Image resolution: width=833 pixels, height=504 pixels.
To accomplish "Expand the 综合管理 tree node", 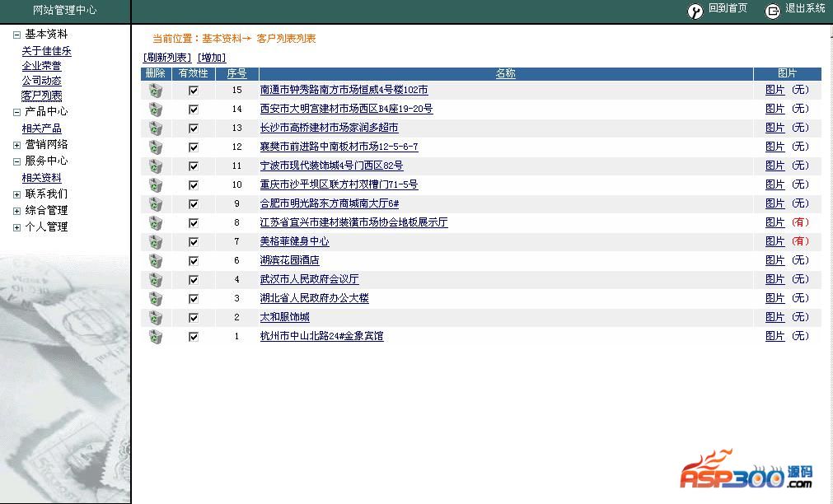I will pyautogui.click(x=16, y=211).
